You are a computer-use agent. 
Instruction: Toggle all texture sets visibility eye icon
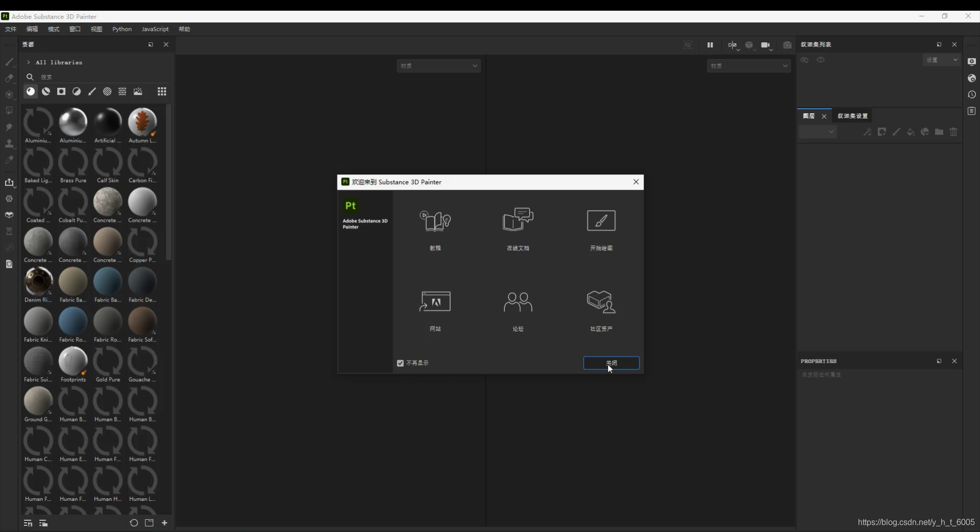pyautogui.click(x=804, y=60)
